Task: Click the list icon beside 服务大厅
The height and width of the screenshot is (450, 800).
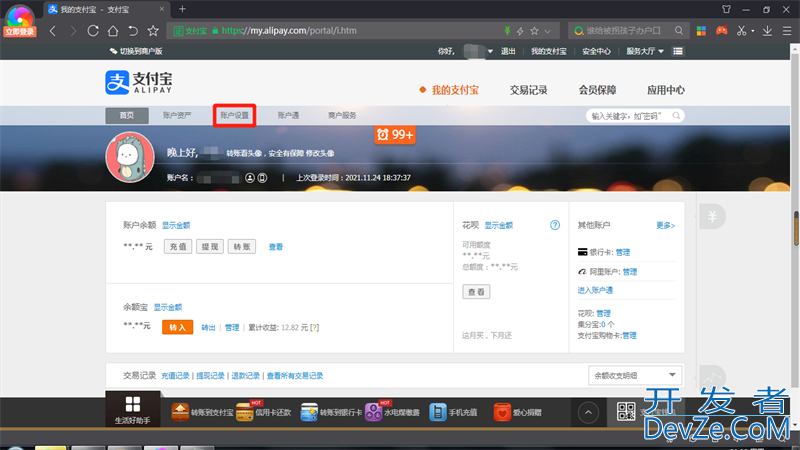Action: coord(678,51)
